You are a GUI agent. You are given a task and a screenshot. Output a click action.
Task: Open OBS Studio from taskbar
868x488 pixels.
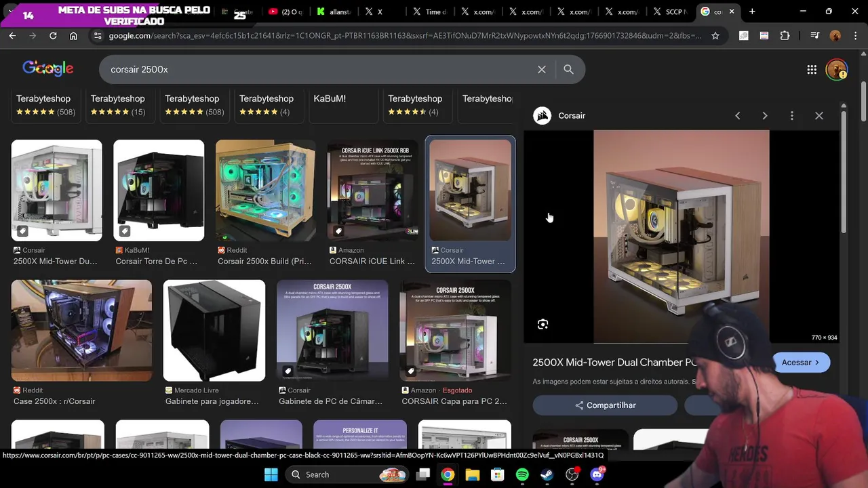(x=572, y=474)
